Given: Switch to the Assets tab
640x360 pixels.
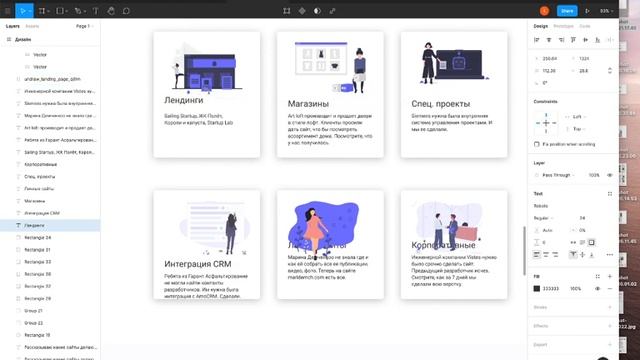Looking at the screenshot, I should coord(32,26).
